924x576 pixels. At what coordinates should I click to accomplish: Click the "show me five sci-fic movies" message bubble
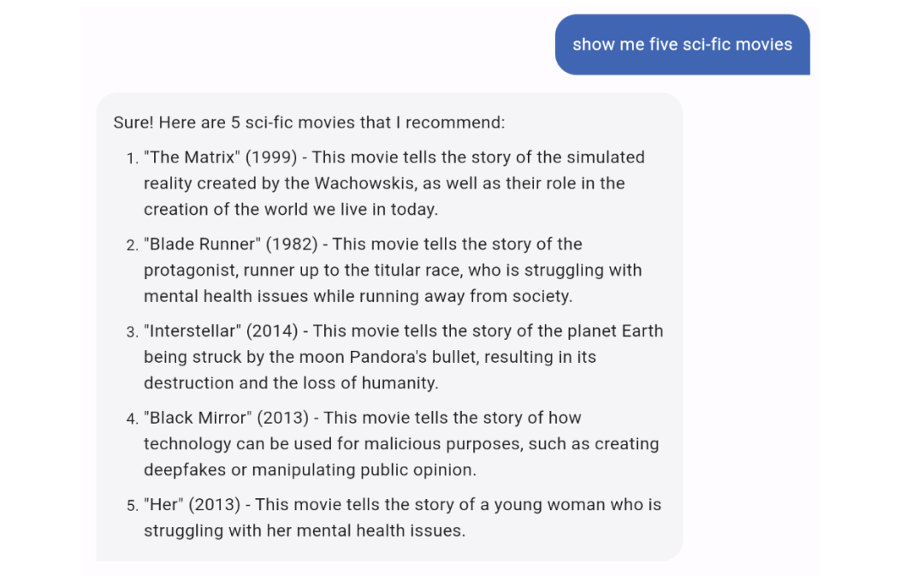[682, 45]
